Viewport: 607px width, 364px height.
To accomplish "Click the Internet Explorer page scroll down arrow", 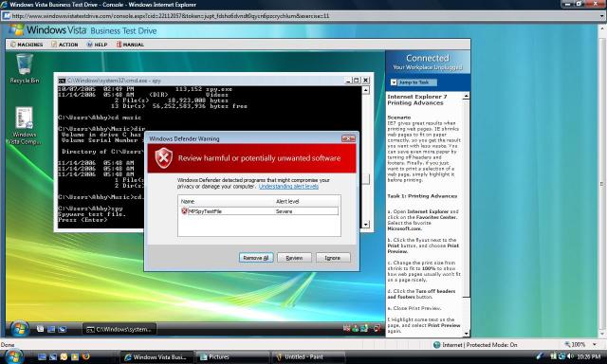I will point(602,333).
